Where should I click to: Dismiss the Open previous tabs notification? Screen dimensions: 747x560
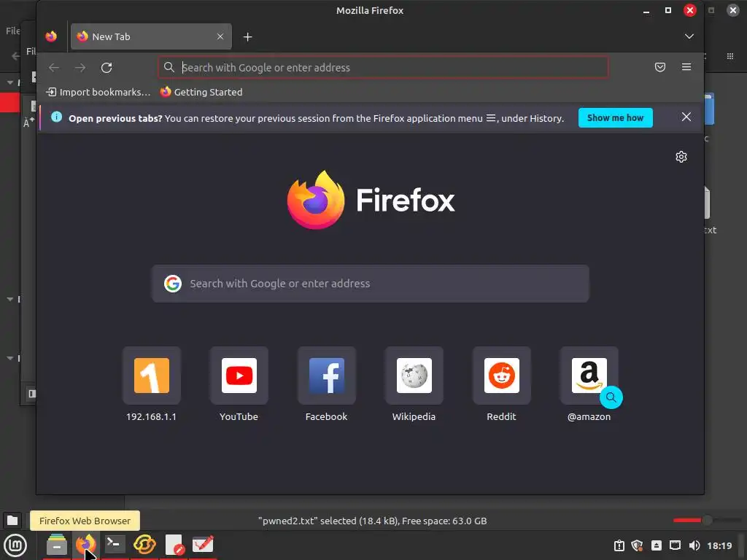tap(686, 117)
